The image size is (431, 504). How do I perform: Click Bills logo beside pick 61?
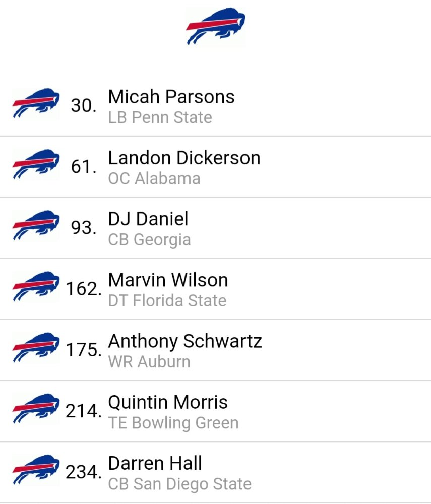click(x=36, y=164)
